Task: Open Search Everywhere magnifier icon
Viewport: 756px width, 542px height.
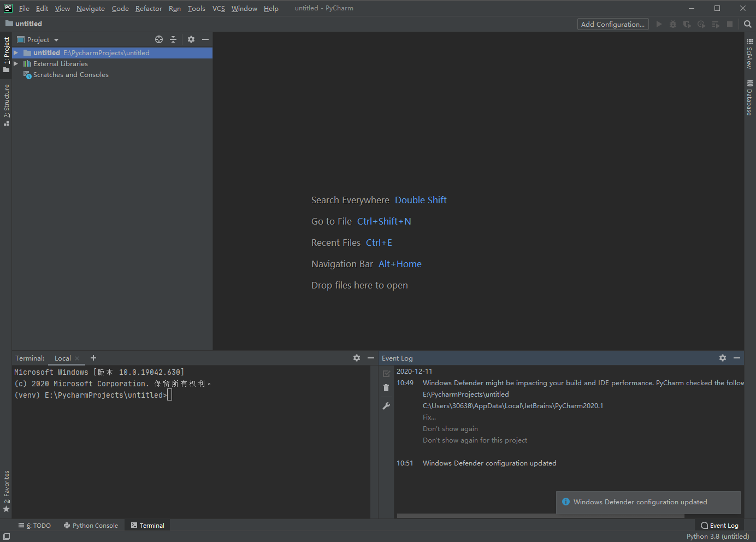Action: point(748,24)
